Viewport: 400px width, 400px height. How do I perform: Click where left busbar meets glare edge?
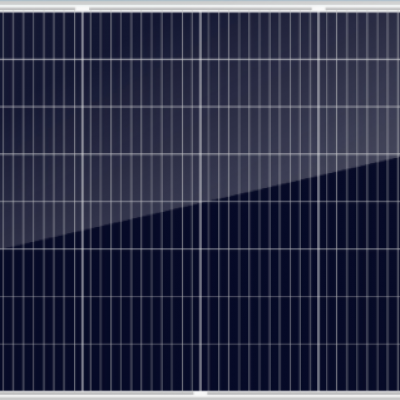click(x=82, y=230)
